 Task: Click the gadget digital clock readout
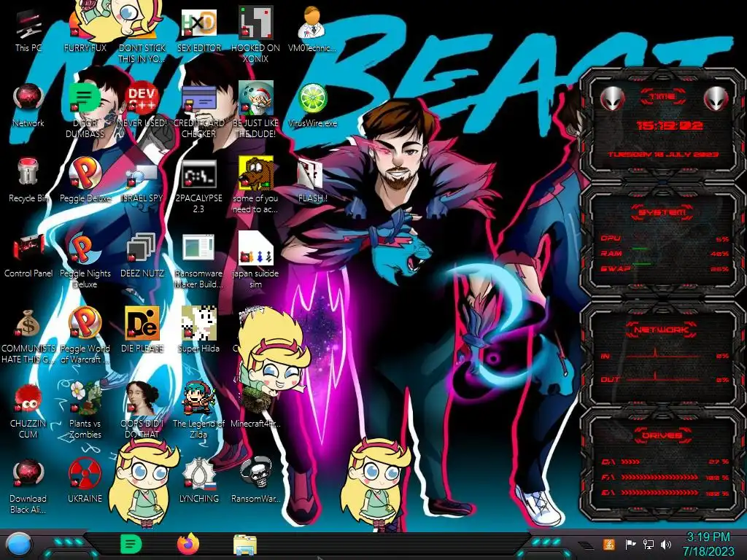pos(670,125)
